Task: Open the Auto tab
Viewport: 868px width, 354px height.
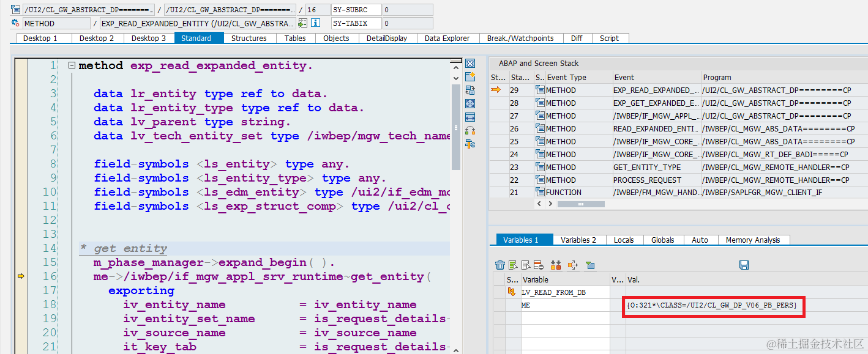Action: [700, 240]
